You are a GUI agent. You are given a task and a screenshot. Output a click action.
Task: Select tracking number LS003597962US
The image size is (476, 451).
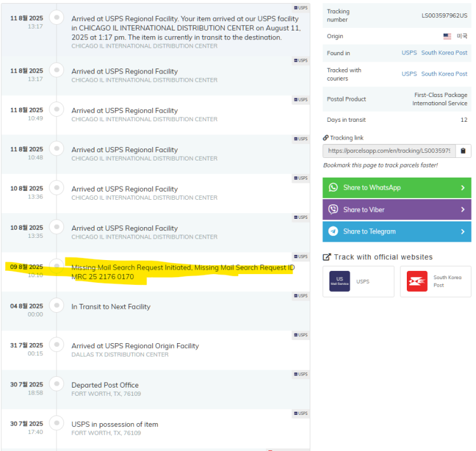[x=444, y=15]
